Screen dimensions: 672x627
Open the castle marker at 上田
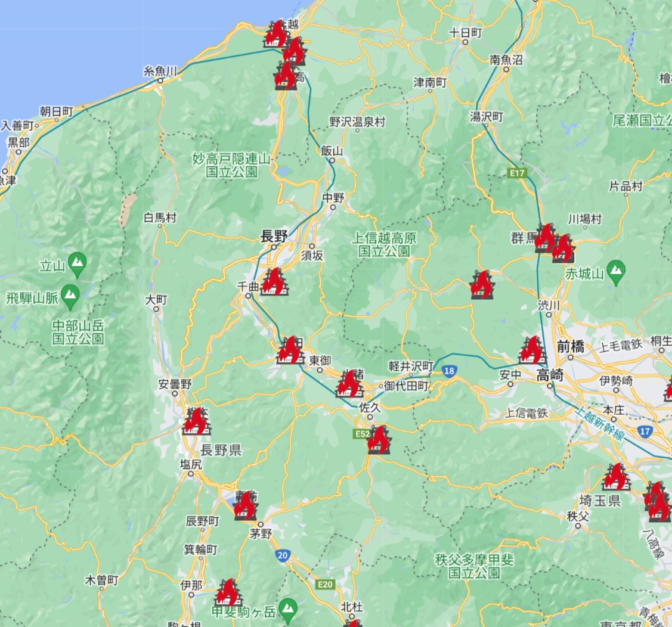point(290,350)
